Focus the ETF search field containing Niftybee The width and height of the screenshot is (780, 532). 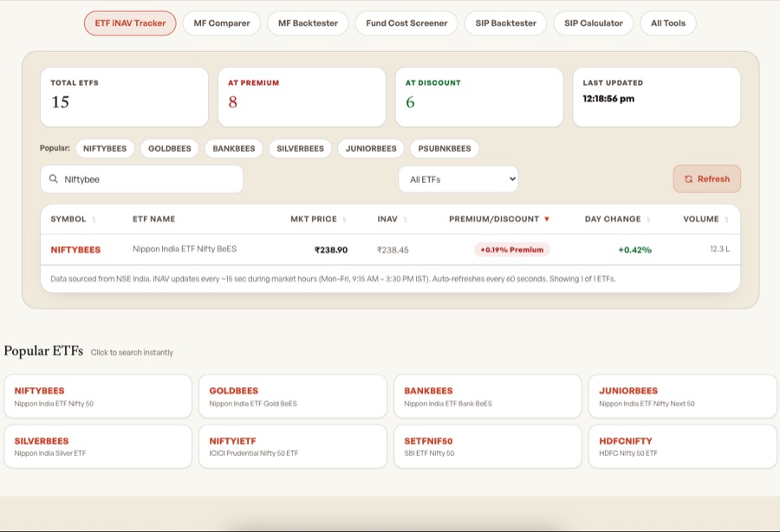coord(142,179)
